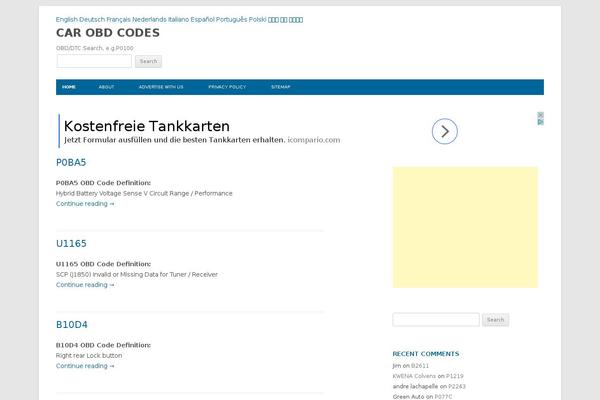
Task: Open the Privacy Policy page
Action: coord(227,87)
